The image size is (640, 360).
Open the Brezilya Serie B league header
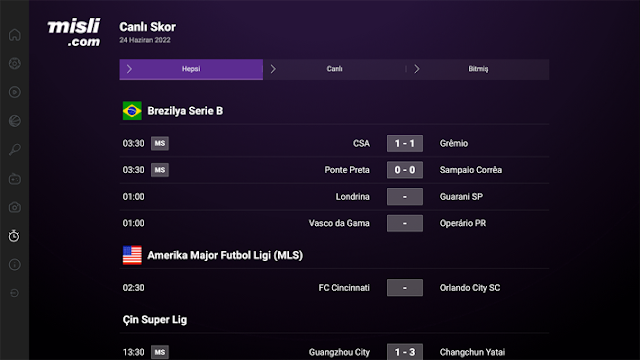coord(185,111)
